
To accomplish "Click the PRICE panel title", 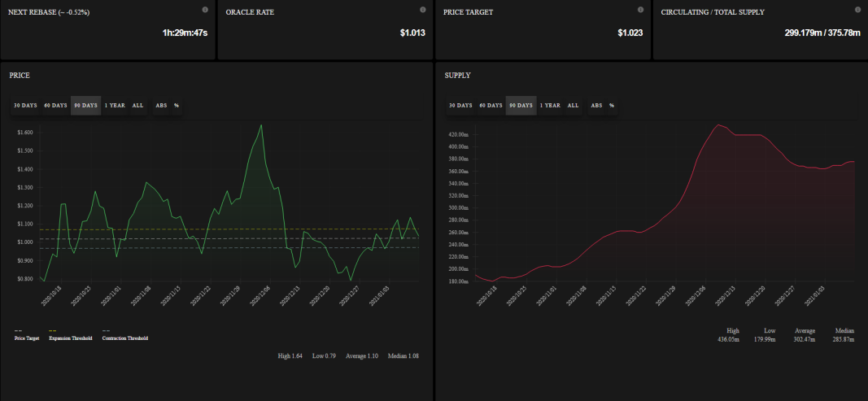I will [20, 76].
